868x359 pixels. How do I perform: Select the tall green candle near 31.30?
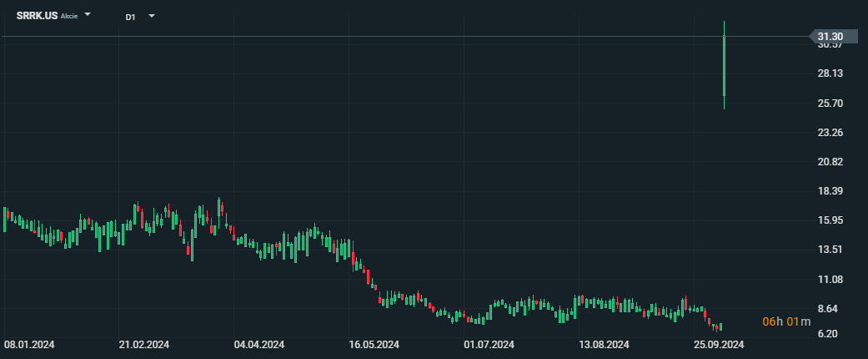point(724,65)
